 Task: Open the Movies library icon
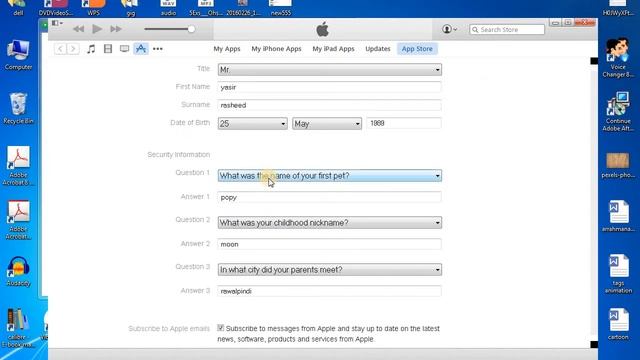point(108,49)
